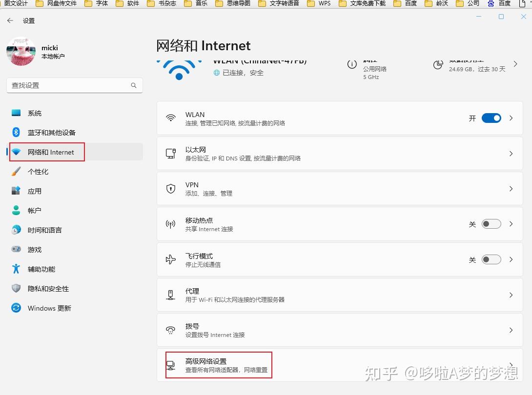
Task: Open the 代理 proxy settings label
Action: [192, 291]
